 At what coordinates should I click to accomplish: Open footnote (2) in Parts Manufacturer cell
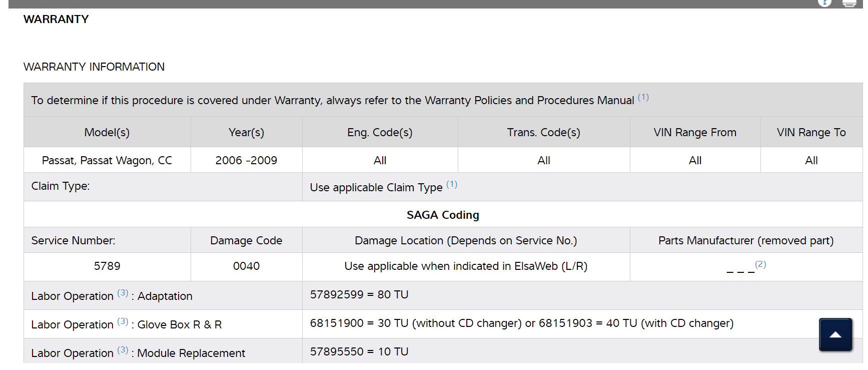760,264
